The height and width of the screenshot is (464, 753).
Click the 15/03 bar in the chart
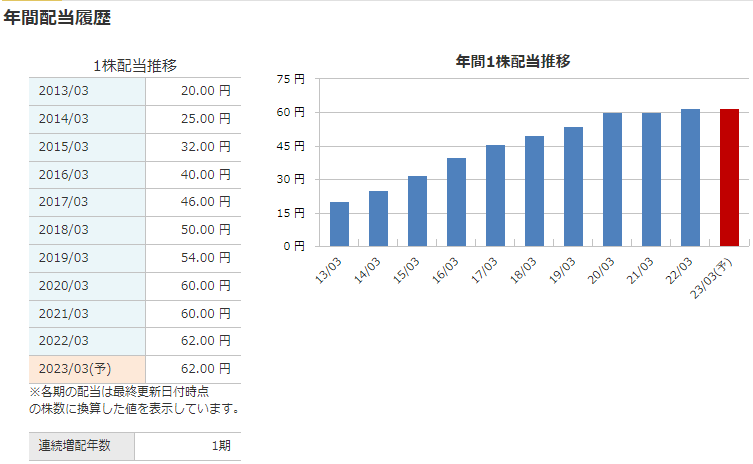pyautogui.click(x=417, y=211)
